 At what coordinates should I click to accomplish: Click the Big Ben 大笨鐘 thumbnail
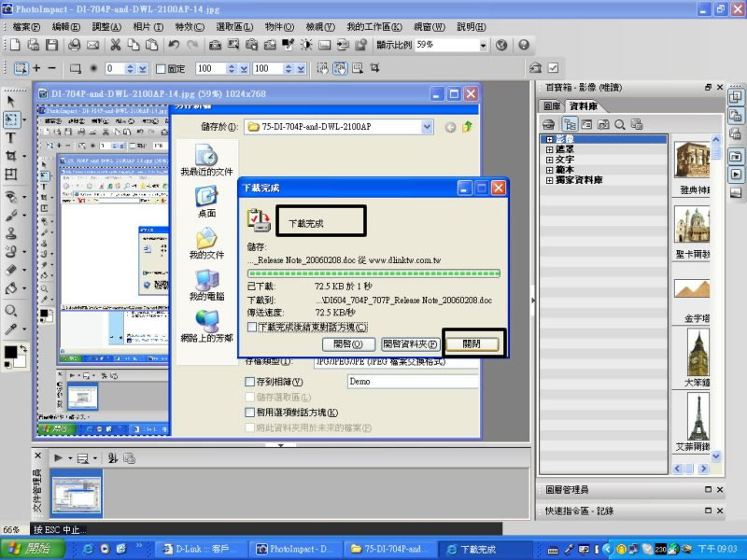tap(698, 353)
